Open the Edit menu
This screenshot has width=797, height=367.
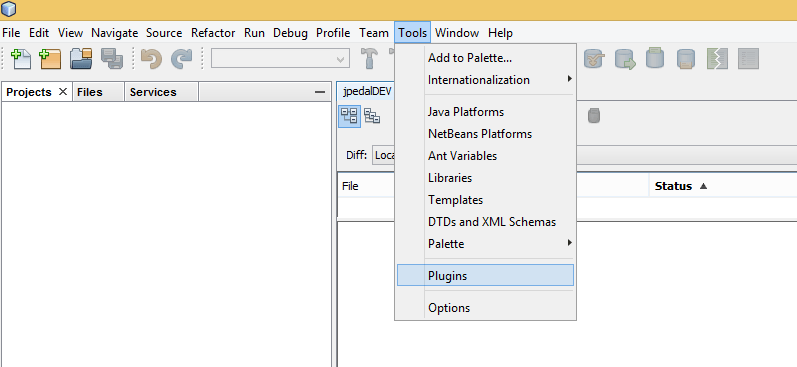click(x=39, y=33)
